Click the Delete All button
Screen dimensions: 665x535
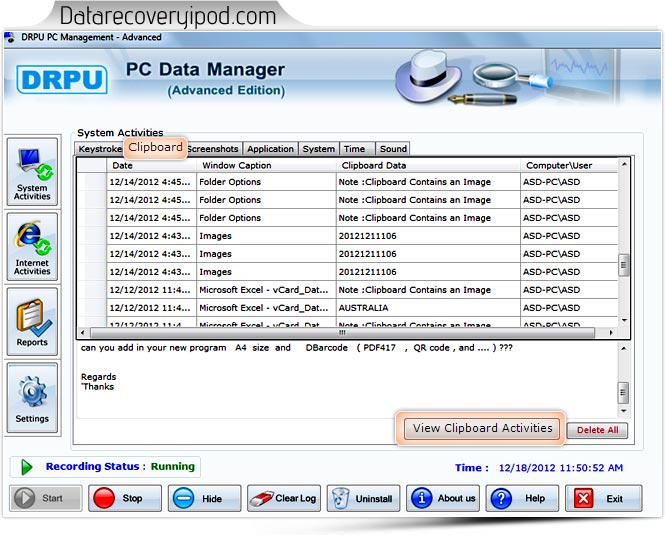[597, 430]
